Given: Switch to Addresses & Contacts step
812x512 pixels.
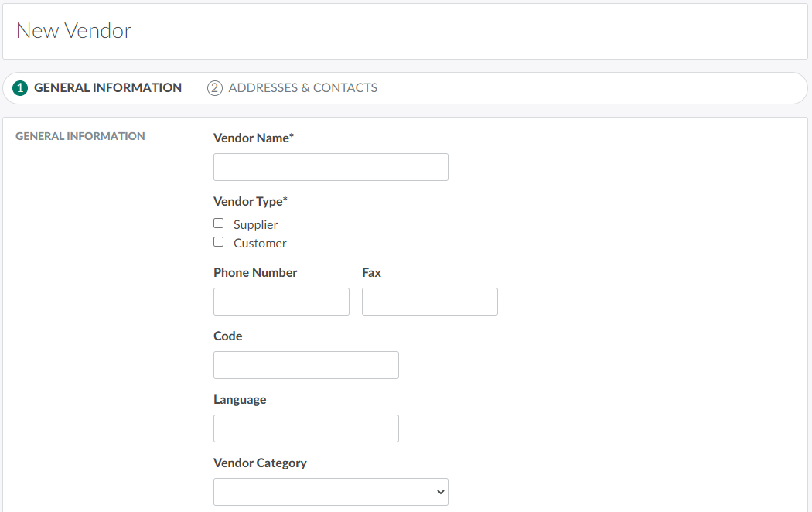Looking at the screenshot, I should click(302, 88).
